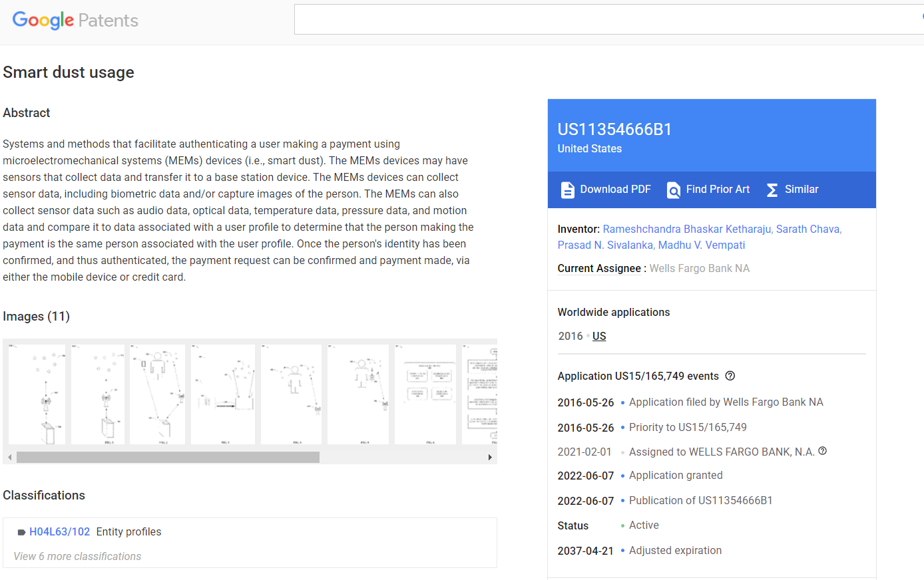Click the images horizontal scrollbar thumb
Image resolution: width=924 pixels, height=580 pixels.
168,458
